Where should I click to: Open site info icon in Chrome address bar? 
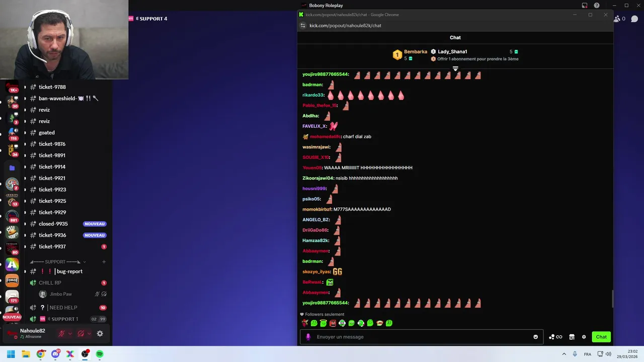coord(303,26)
